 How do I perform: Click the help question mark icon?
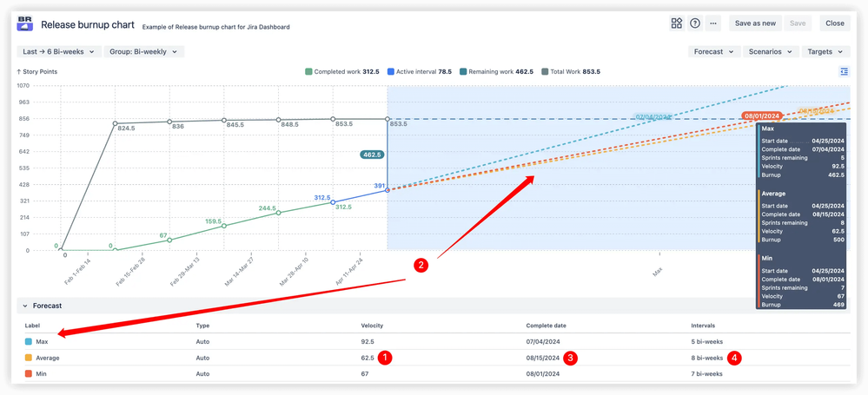[x=695, y=23]
